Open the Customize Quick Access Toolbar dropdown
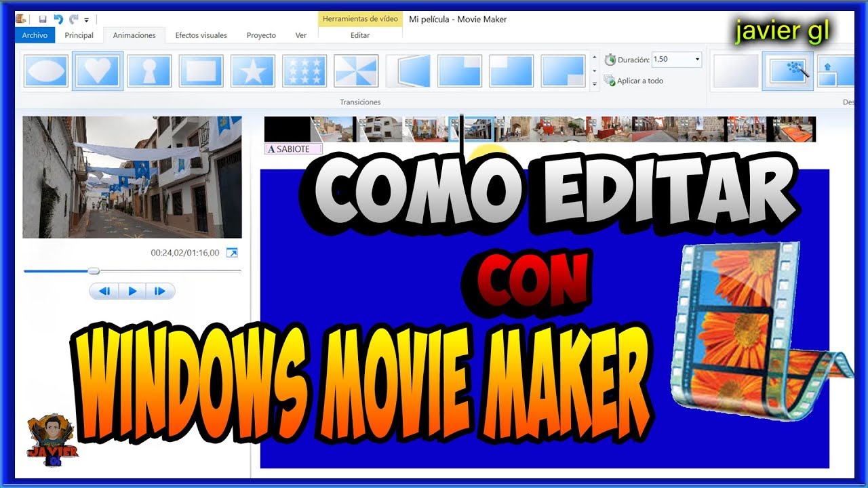 pyautogui.click(x=87, y=20)
